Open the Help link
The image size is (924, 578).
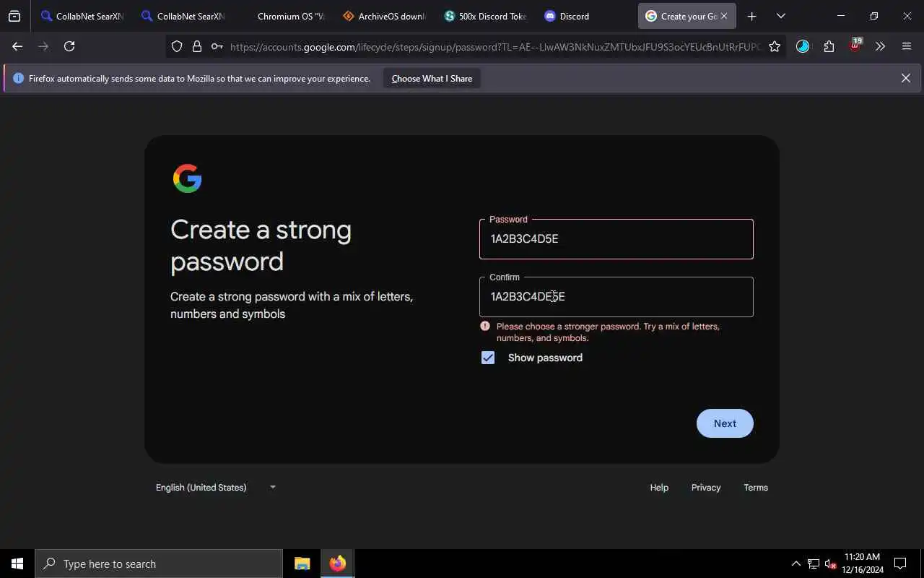click(659, 488)
